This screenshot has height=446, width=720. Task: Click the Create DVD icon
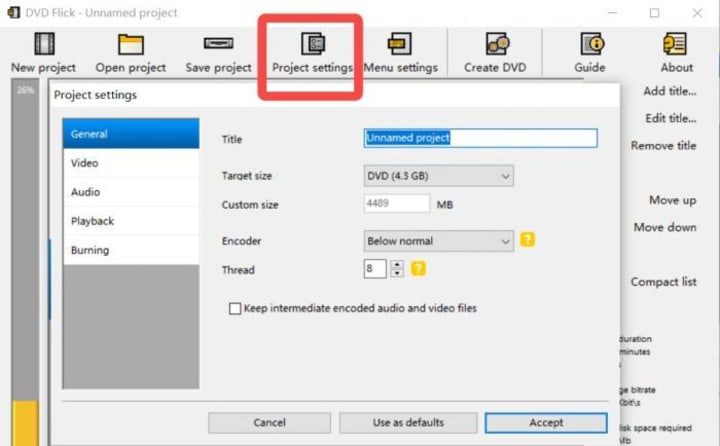click(497, 44)
